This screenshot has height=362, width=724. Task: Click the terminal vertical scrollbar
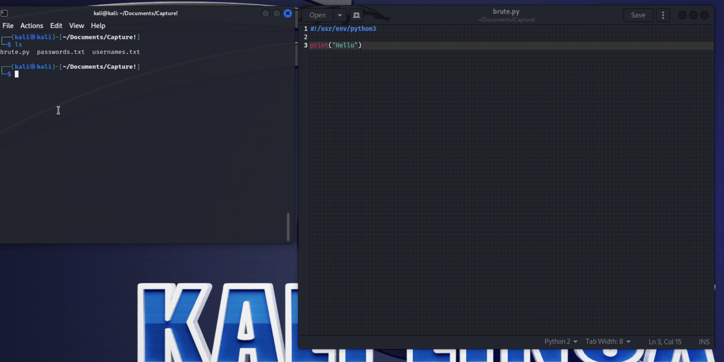289,227
